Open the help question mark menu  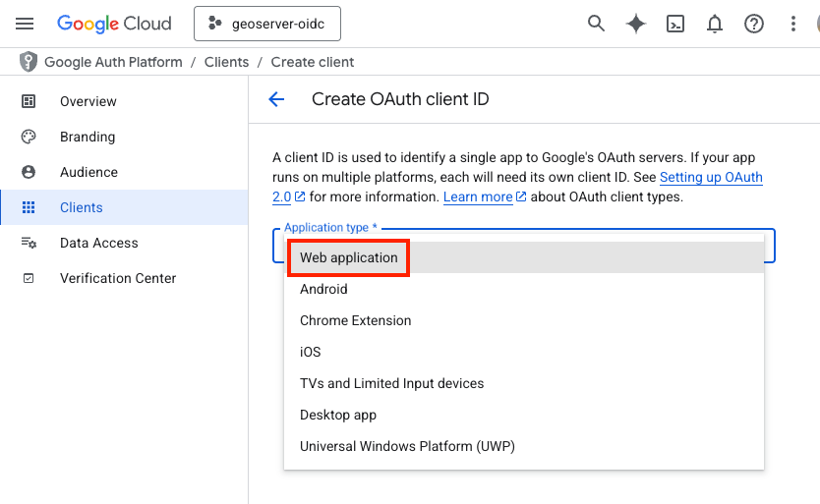754,24
